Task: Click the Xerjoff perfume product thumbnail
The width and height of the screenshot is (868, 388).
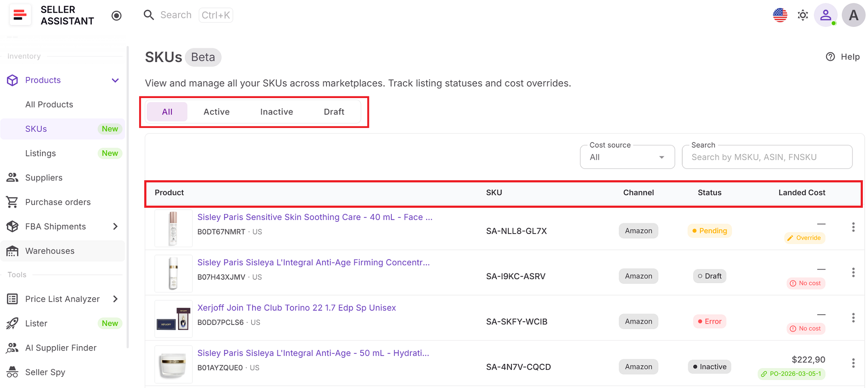Action: coord(173,319)
